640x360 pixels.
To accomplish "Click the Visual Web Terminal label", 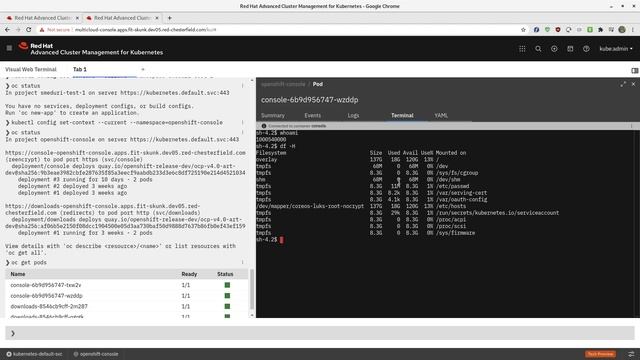I will pos(31,69).
